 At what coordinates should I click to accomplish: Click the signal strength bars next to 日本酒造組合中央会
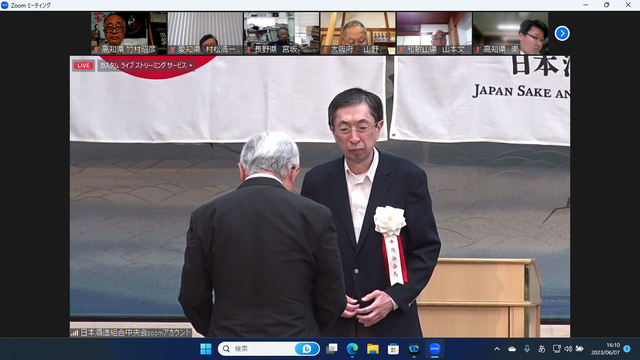75,333
